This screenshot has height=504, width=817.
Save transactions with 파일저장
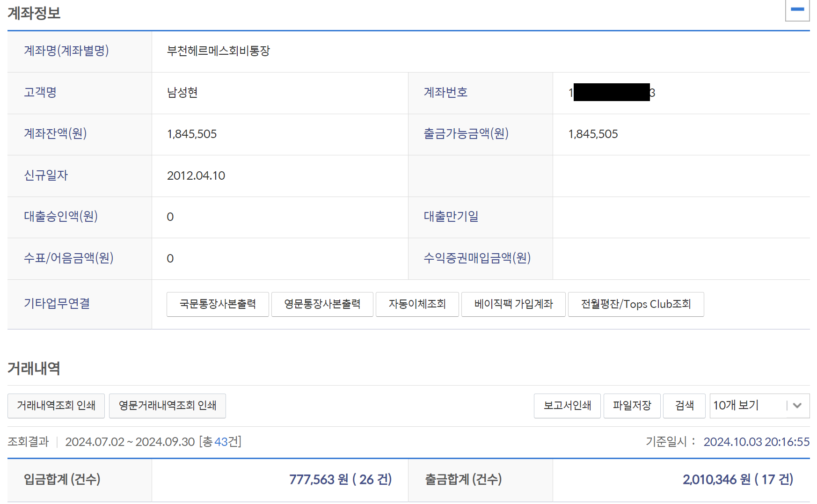click(x=632, y=406)
